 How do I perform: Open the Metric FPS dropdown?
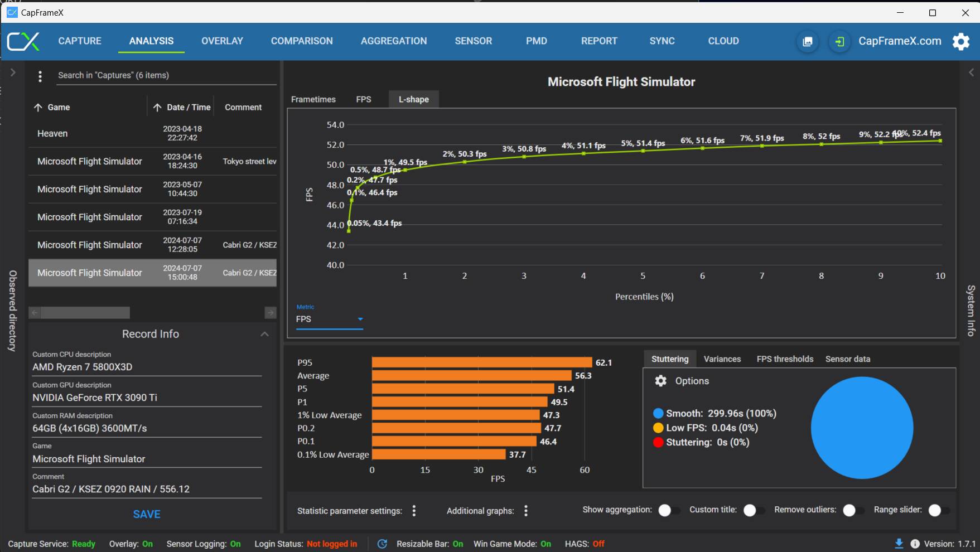(x=329, y=319)
